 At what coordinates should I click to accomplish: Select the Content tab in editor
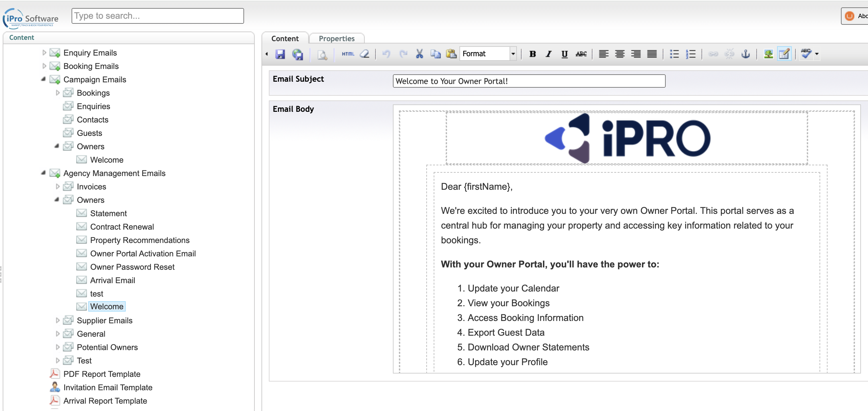point(285,38)
